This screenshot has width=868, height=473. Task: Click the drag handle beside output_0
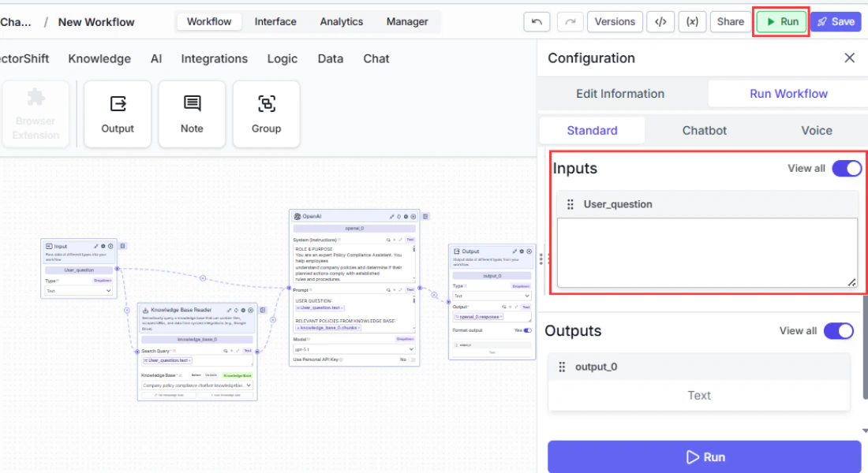point(562,367)
